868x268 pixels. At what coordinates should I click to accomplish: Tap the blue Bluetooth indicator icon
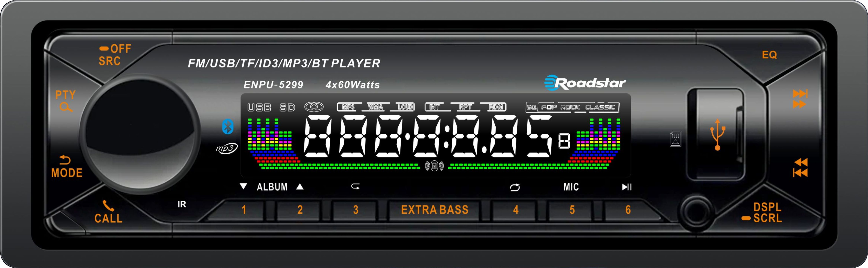pos(228,127)
